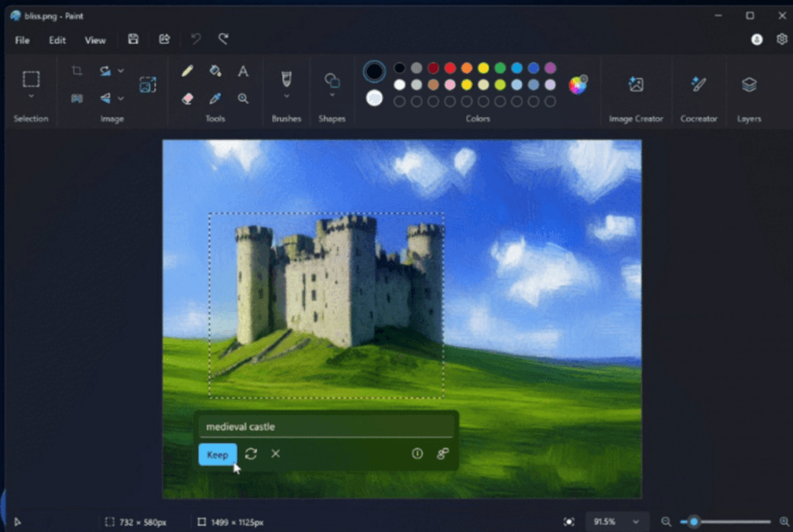Select the Pencil tool
The height and width of the screenshot is (532, 793).
187,70
